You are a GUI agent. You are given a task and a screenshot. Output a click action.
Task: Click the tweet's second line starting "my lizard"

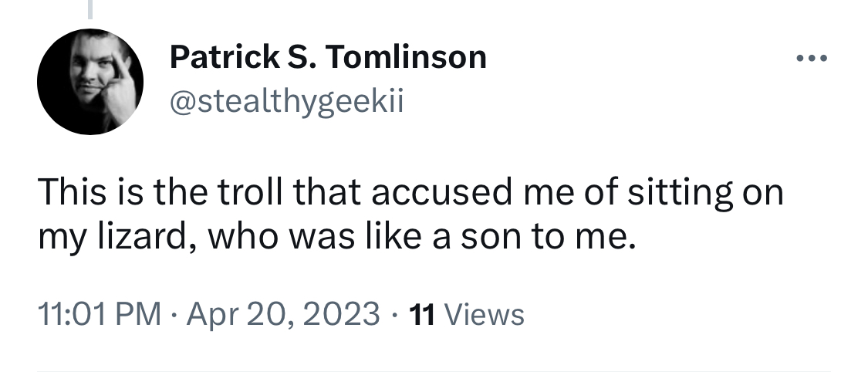336,238
